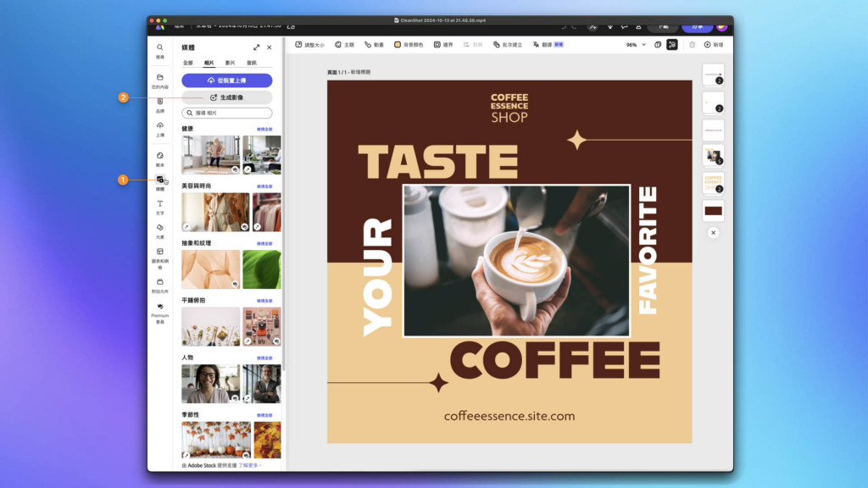This screenshot has width=868, height=488.
Task: Pick the green leaf texture photo
Action: (262, 269)
